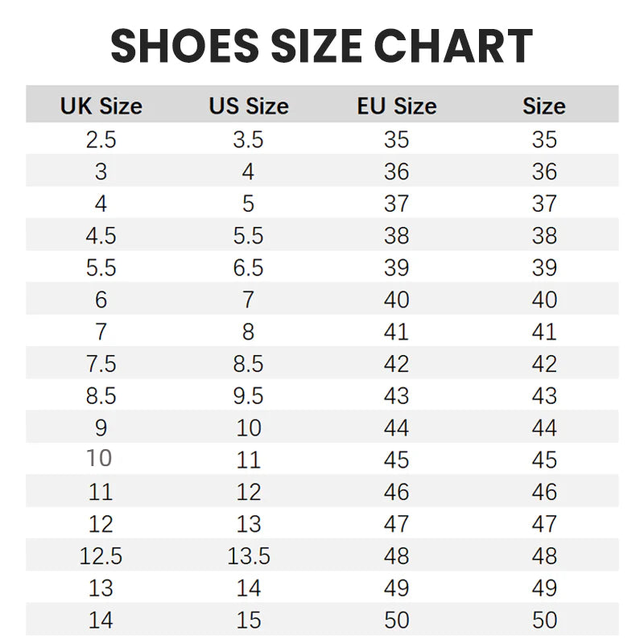Image resolution: width=644 pixels, height=644 pixels.
Task: Select the EU Size column header
Action: point(396,106)
